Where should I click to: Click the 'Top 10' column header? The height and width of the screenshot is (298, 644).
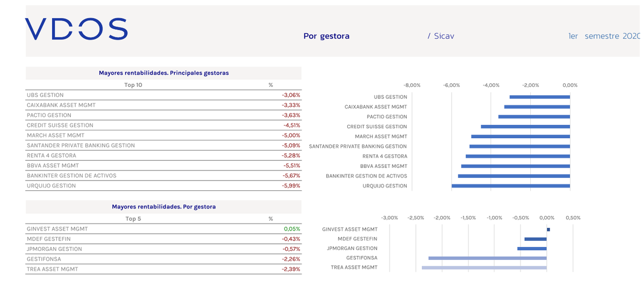point(133,85)
